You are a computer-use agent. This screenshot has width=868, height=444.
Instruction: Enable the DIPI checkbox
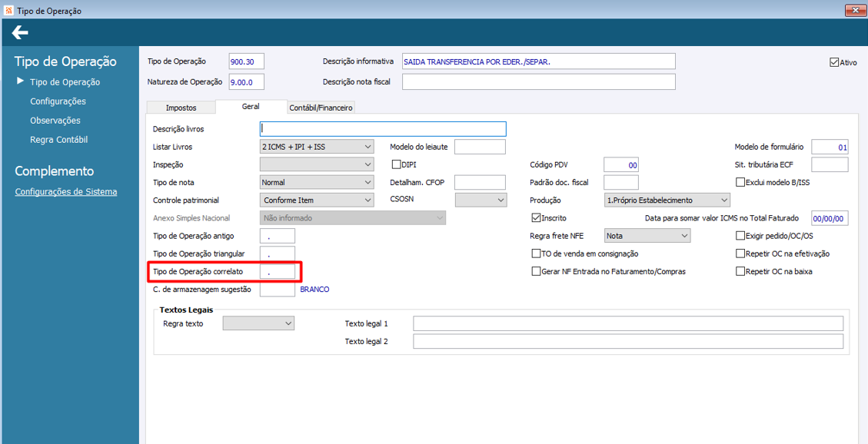point(396,164)
